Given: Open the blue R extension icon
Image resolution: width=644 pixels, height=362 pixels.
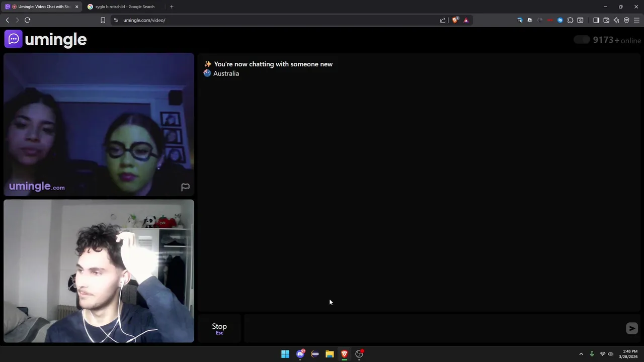Looking at the screenshot, I should 520,20.
